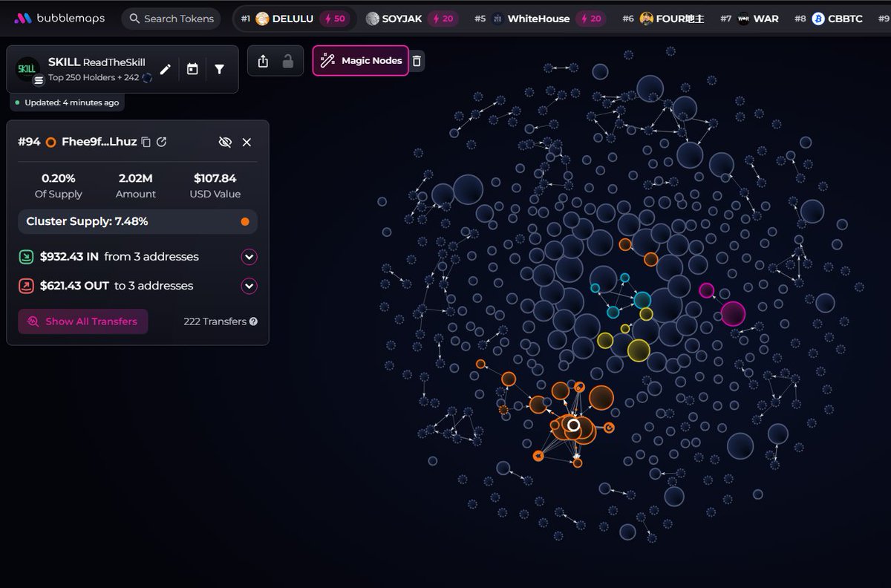
Task: Select the largest cyan bubble
Action: pyautogui.click(x=642, y=300)
